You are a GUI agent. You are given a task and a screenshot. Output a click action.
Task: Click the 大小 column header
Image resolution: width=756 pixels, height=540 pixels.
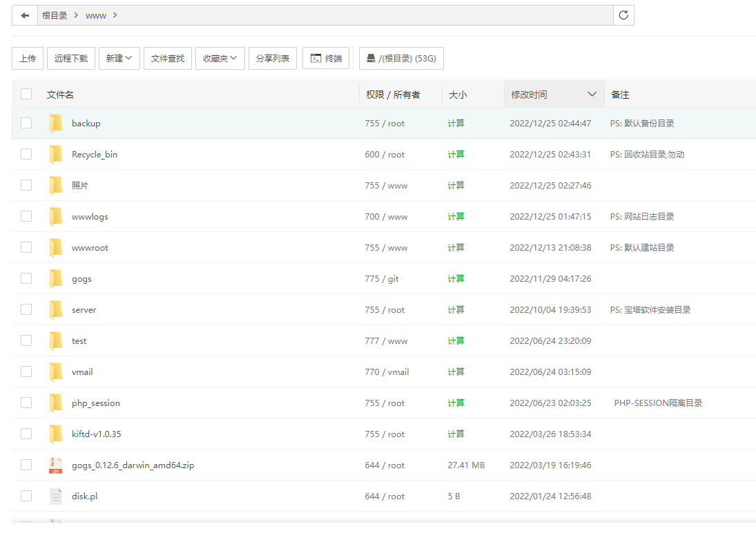pyautogui.click(x=458, y=95)
